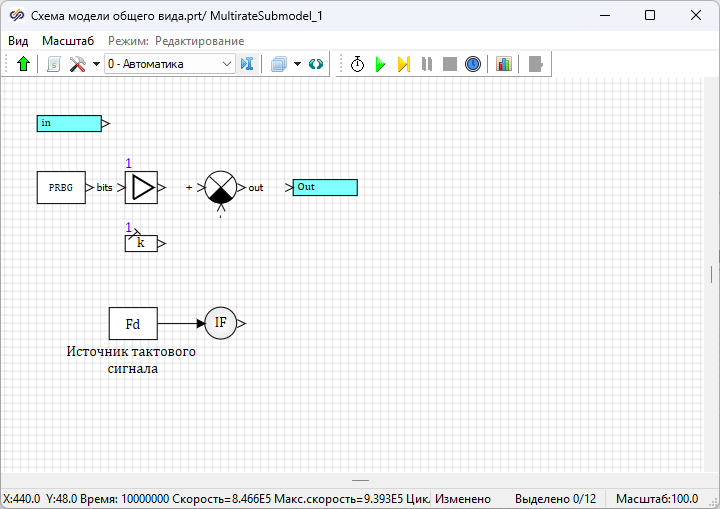
Task: Select the PRBG block on canvas
Action: tap(61, 187)
